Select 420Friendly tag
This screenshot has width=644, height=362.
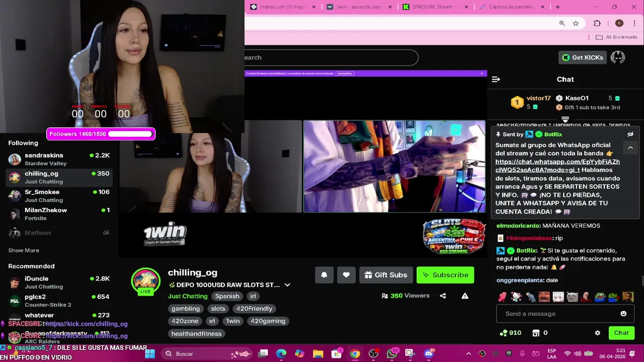254,309
